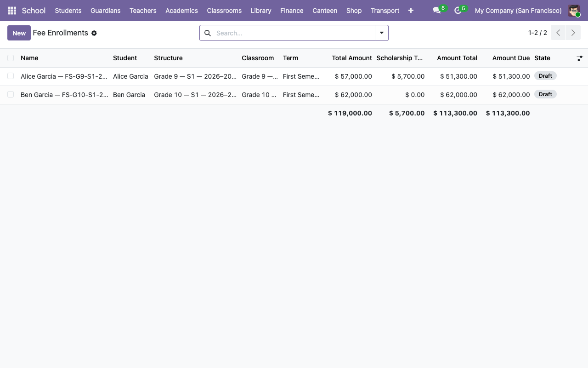Switch company via My Company (San Francisco)
Viewport: 588px width, 368px height.
[x=518, y=10]
